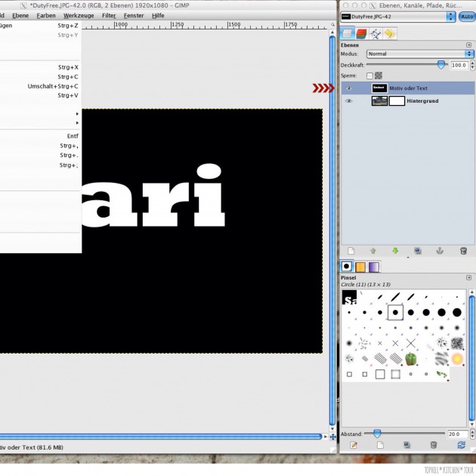Delete the brush with the Pinsel trash icon
This screenshot has width=476, height=476.
click(434, 445)
